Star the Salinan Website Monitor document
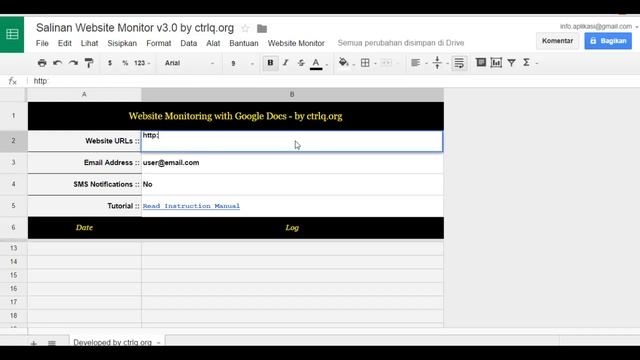The image size is (640, 360). click(x=245, y=29)
